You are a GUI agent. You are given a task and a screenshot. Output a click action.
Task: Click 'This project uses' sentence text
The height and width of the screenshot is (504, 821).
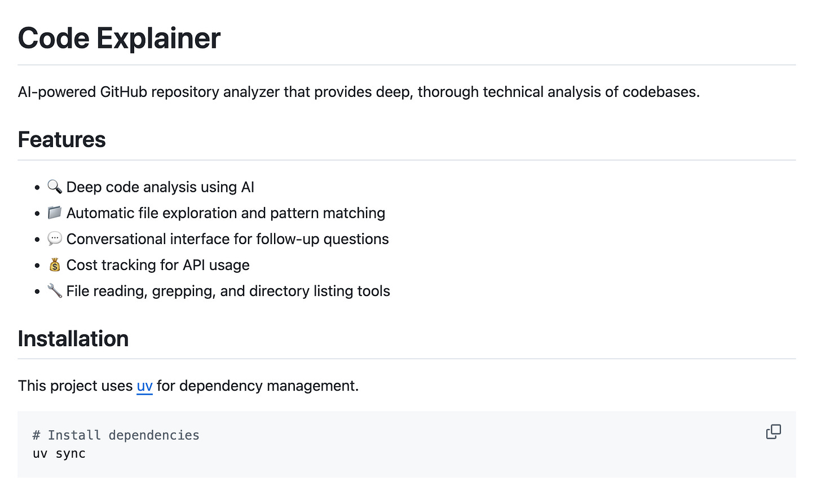tap(76, 386)
